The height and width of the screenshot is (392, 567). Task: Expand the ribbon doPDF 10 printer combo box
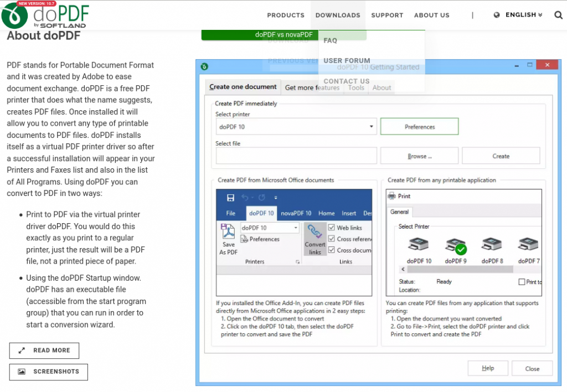(x=296, y=228)
